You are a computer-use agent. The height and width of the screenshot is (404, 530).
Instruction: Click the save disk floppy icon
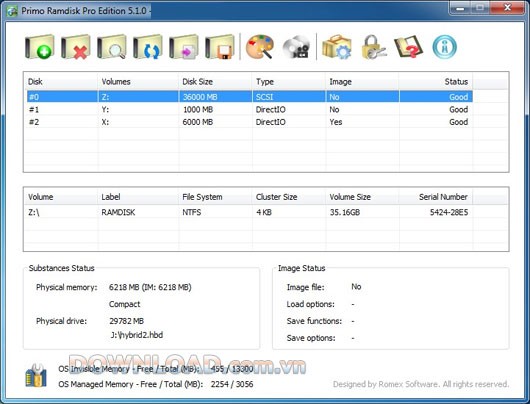pos(220,47)
